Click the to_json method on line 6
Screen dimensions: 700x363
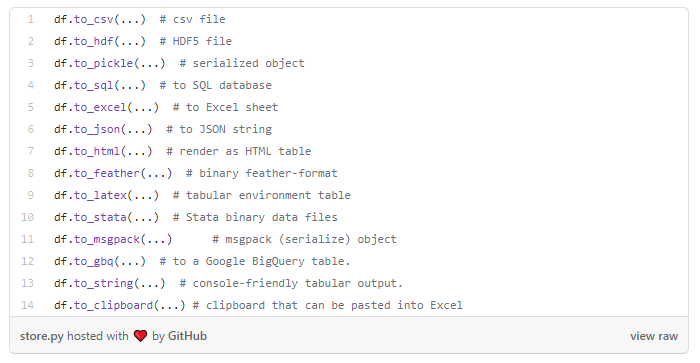click(97, 129)
